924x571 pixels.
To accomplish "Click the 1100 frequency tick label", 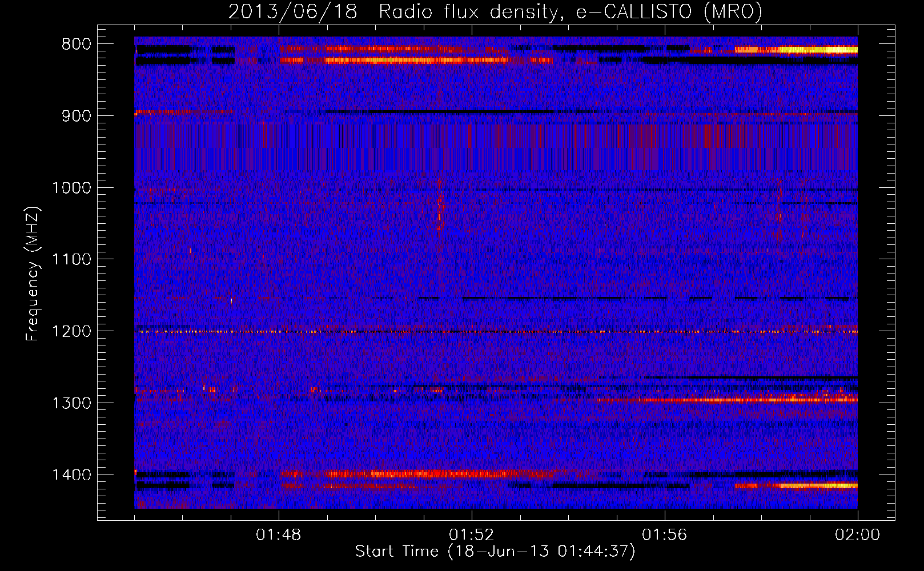I will click(x=71, y=260).
